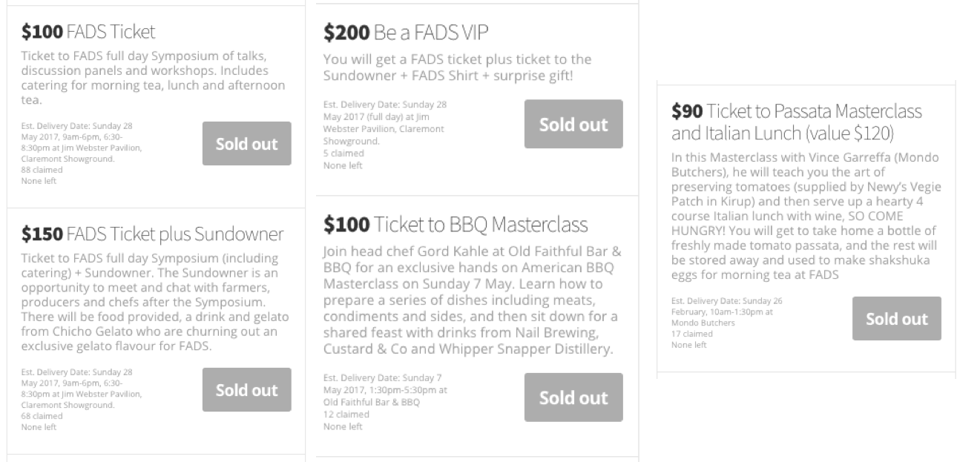Click the "$90 Ticket to Passata Masterclass" title
Viewport: 980px width, 462px height.
tap(797, 122)
